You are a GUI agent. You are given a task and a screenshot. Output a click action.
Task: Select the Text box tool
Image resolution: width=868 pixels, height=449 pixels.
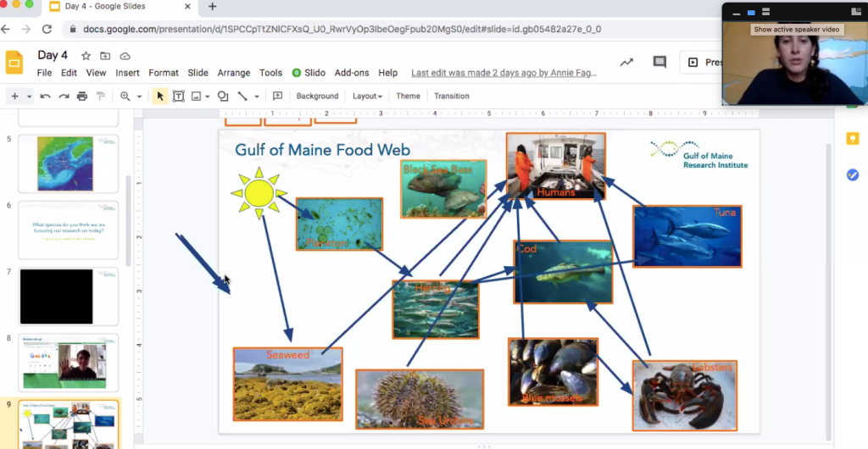coord(179,97)
